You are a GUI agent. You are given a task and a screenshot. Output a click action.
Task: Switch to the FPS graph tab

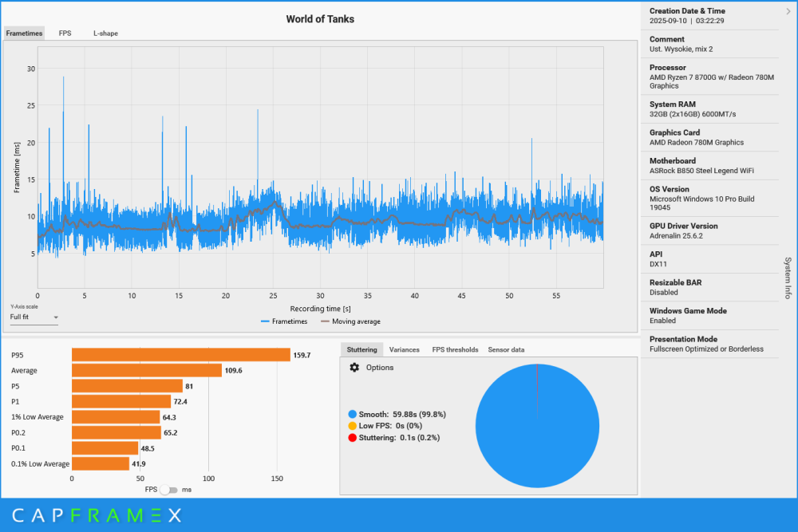[x=65, y=33]
